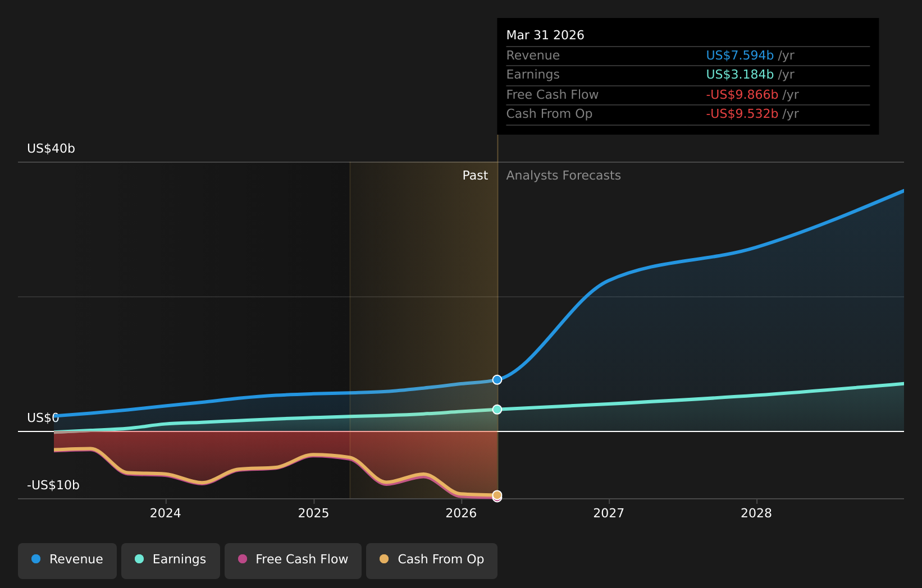Click the 2024 x-axis label

click(166, 513)
